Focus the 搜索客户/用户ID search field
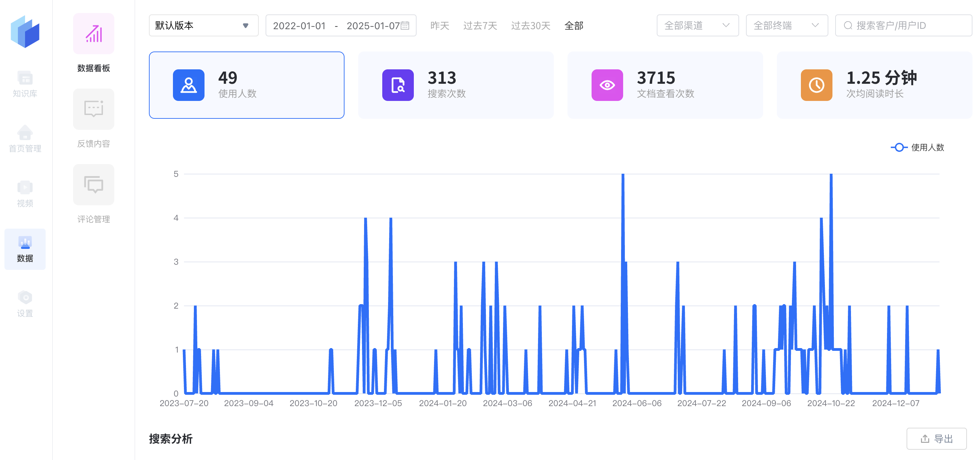980x460 pixels. point(903,25)
